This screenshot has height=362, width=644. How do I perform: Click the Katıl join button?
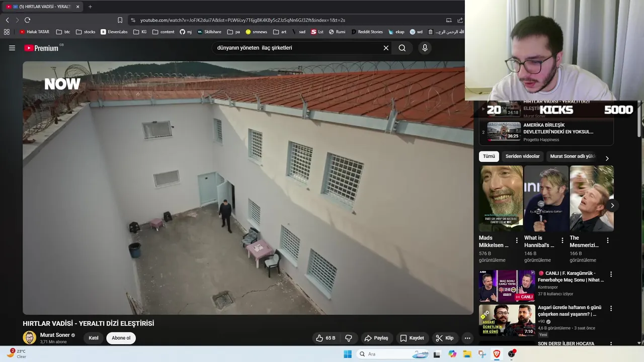[94, 338]
